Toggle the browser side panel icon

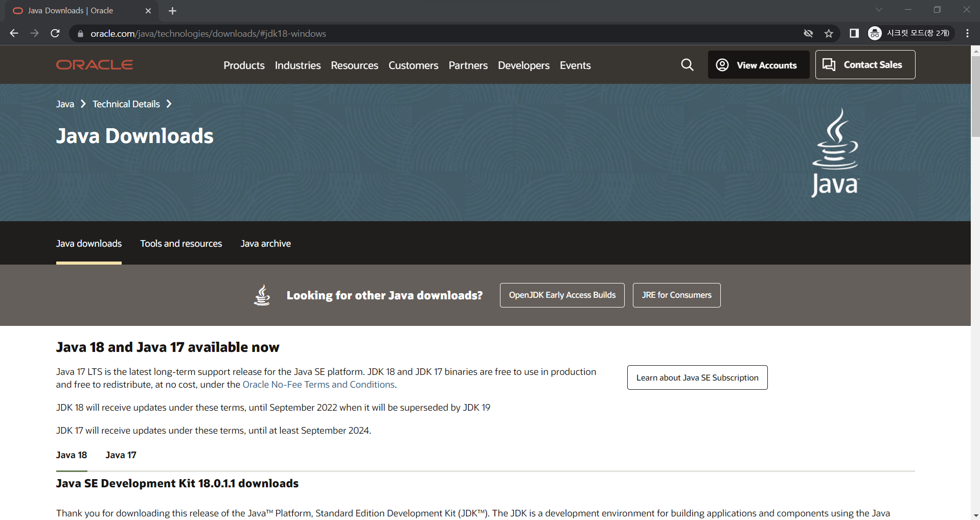[854, 34]
